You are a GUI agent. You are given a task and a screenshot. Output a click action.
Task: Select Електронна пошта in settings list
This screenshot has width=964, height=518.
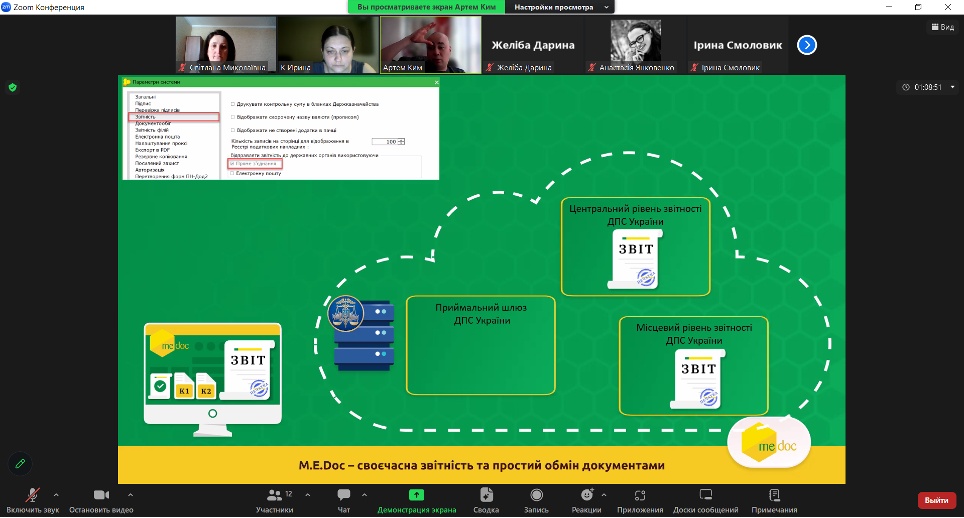[157, 137]
